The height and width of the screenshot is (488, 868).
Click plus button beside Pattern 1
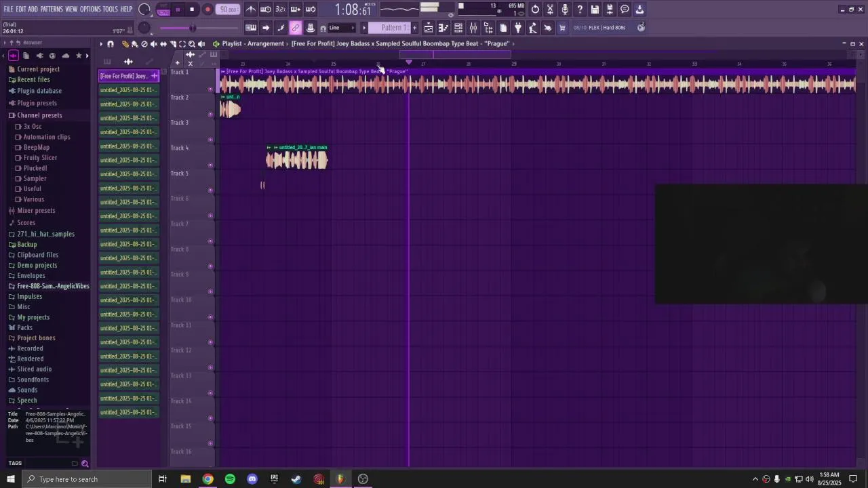[x=415, y=28]
